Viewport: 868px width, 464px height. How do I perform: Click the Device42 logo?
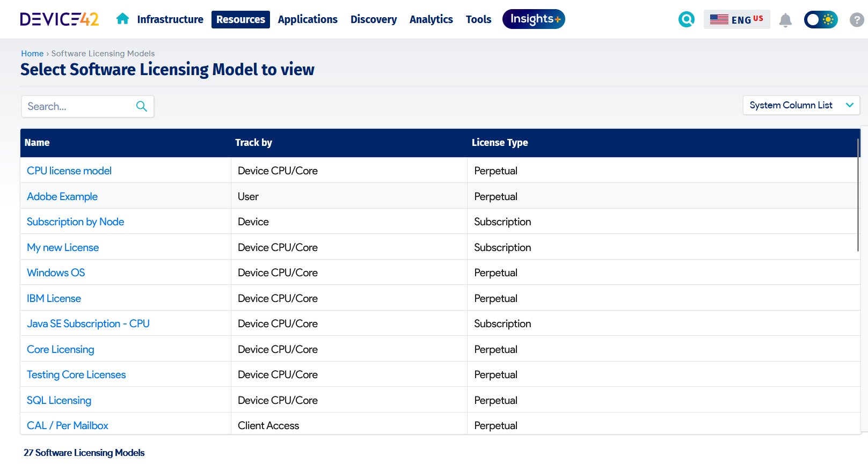[x=60, y=19]
